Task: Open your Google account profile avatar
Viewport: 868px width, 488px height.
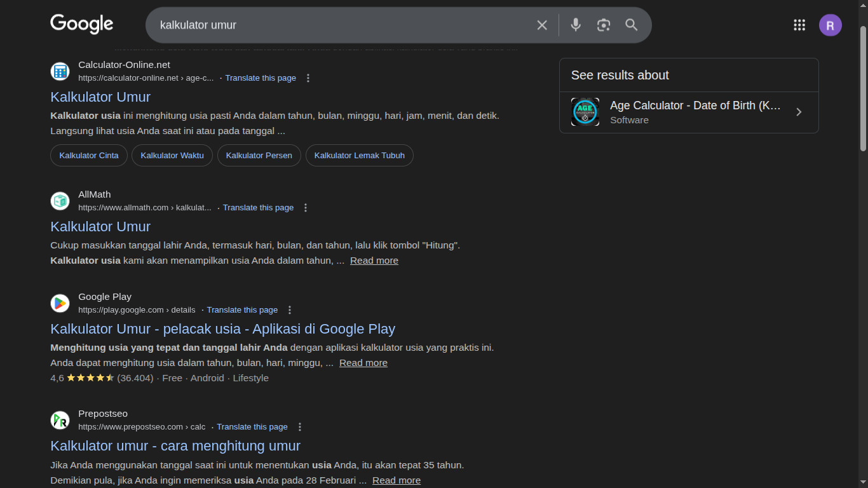Action: (x=830, y=25)
